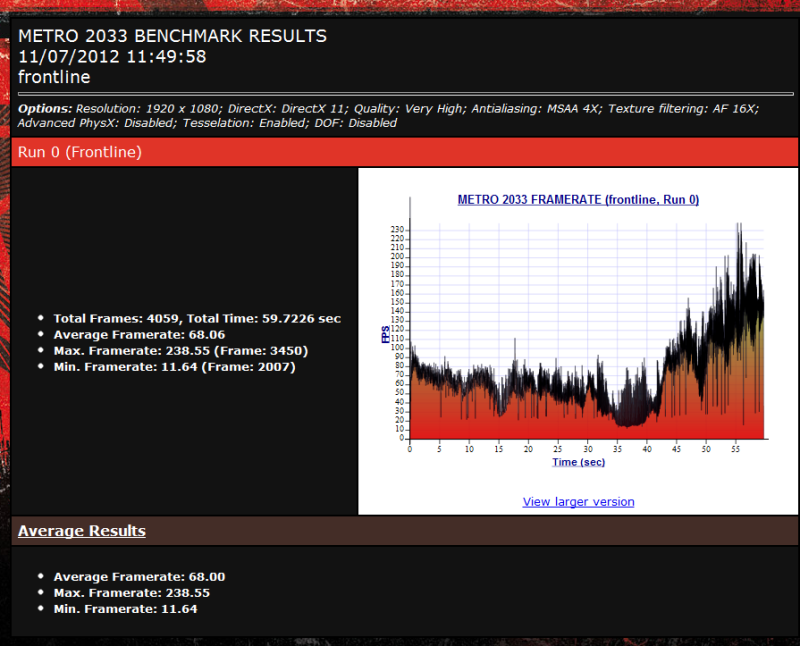Click 'DOF: Disabled' option text

click(356, 123)
